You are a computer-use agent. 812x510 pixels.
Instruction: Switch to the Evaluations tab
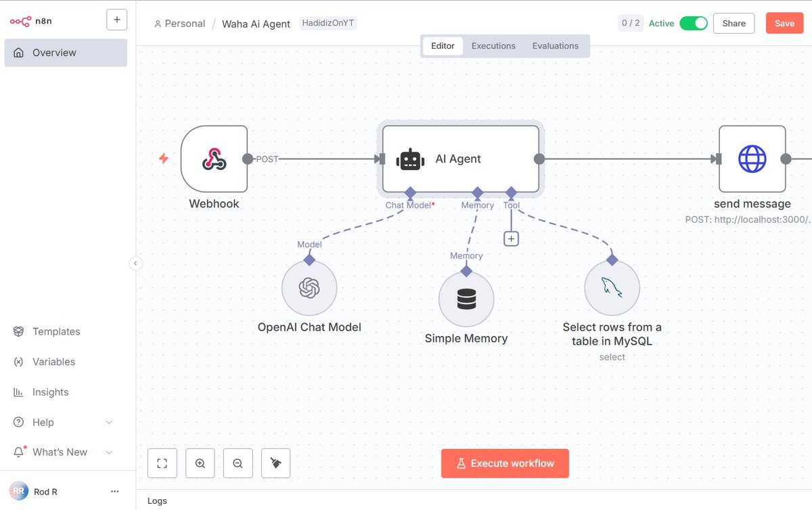pyautogui.click(x=556, y=46)
